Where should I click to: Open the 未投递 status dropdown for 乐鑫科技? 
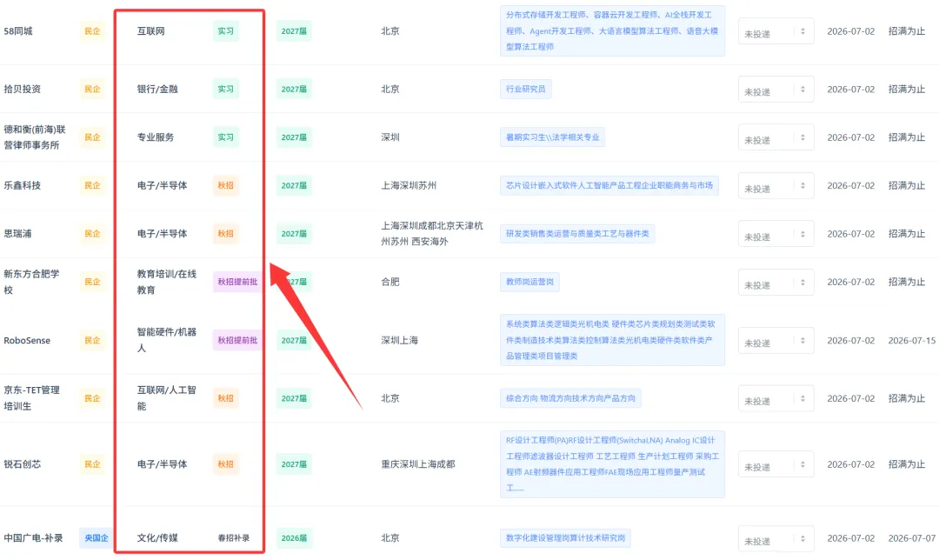776,186
